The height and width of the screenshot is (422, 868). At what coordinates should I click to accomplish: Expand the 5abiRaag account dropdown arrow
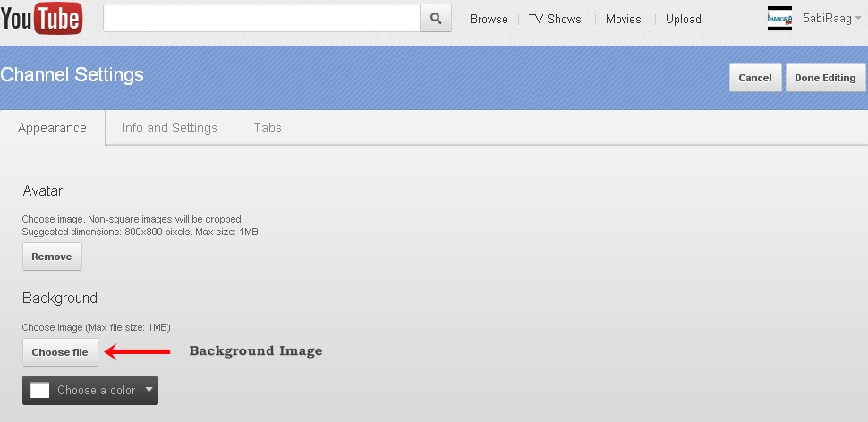pos(858,18)
